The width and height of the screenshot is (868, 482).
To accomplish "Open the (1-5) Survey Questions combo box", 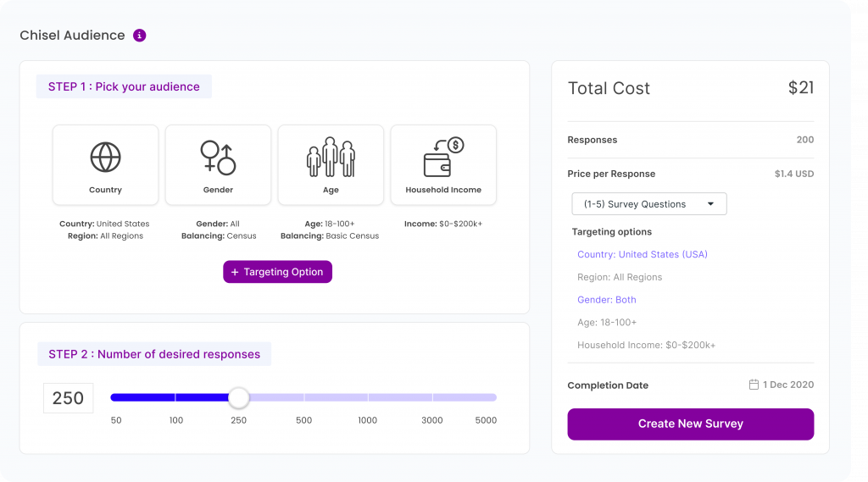I will click(648, 204).
